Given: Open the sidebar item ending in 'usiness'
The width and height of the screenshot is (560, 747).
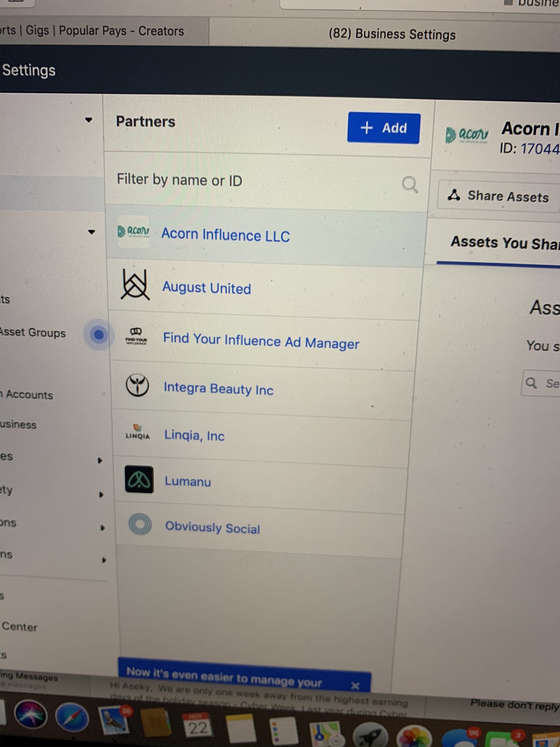Looking at the screenshot, I should click(x=18, y=424).
